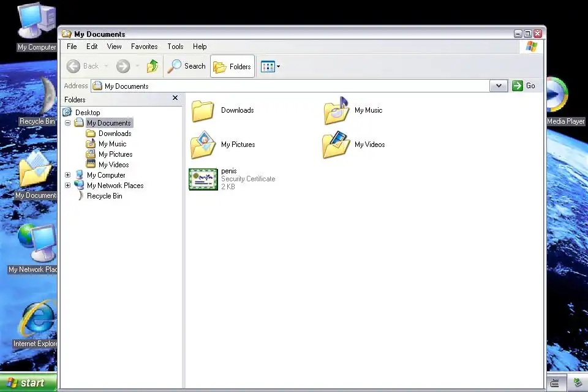Toggle the Folders pane button
This screenshot has height=392, width=588.
point(233,66)
